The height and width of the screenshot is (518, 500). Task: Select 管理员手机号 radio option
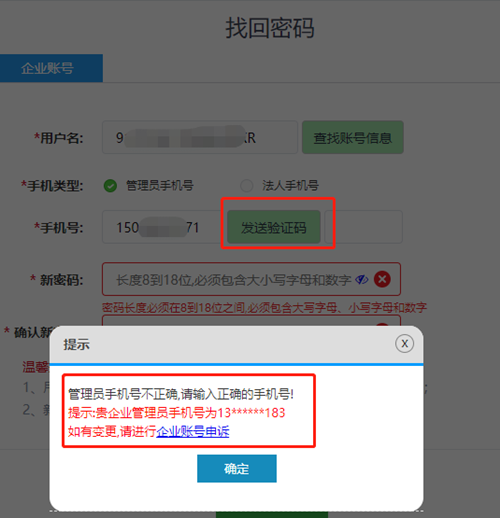pyautogui.click(x=110, y=186)
